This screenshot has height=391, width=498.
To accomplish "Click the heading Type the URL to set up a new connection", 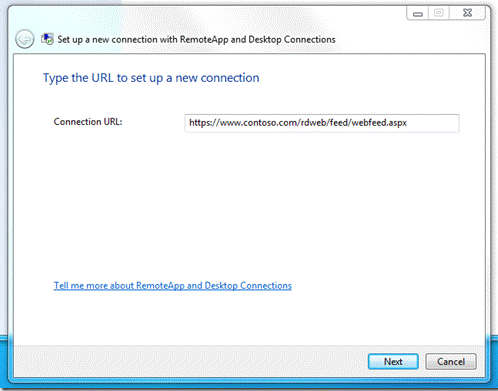I will click(x=151, y=78).
